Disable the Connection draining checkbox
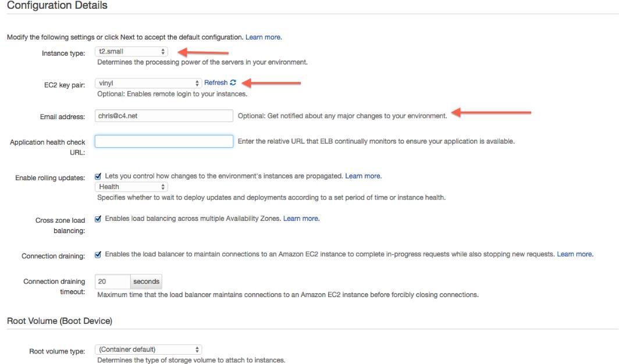619x364 pixels. tap(98, 255)
